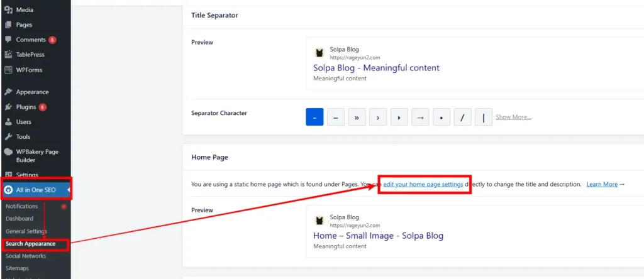Click the Plugins plug icon
644x279 pixels.
[8, 107]
